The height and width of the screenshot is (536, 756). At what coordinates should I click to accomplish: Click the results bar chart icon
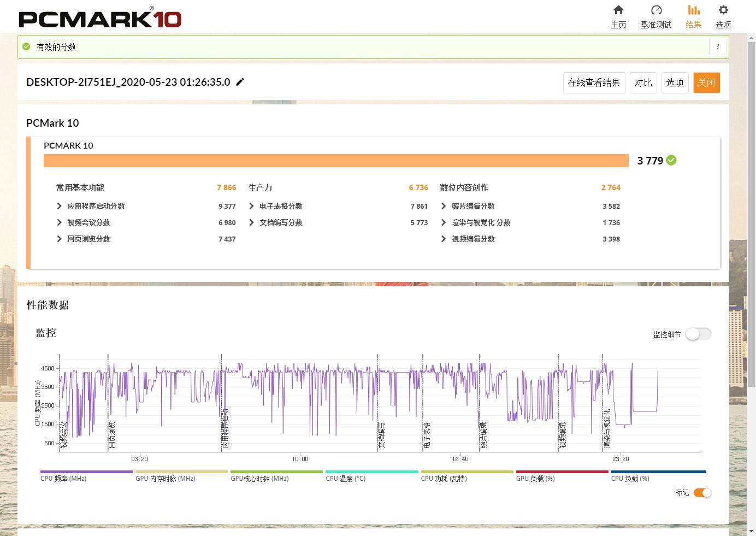coord(694,10)
